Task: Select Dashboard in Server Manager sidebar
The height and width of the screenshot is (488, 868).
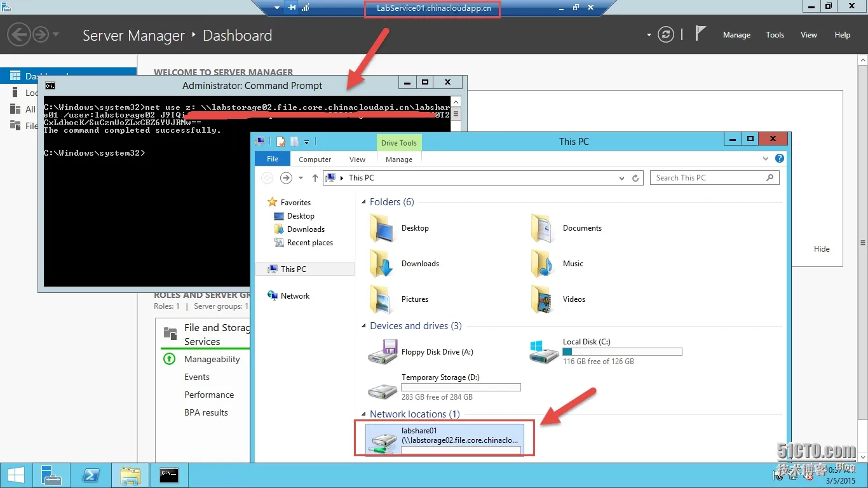Action: 68,76
